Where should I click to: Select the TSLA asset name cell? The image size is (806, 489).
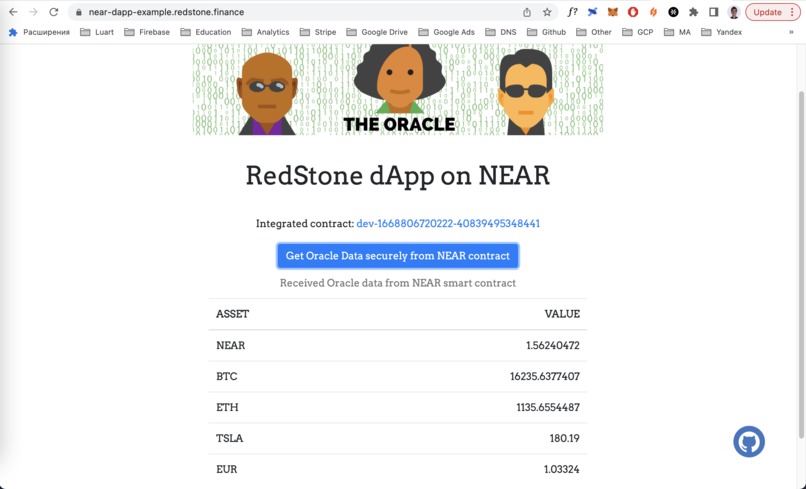[230, 438]
